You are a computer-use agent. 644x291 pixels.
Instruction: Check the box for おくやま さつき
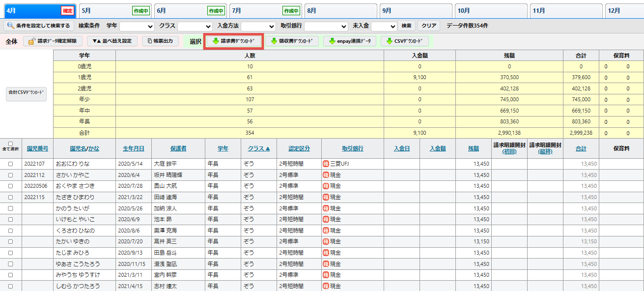coord(10,186)
